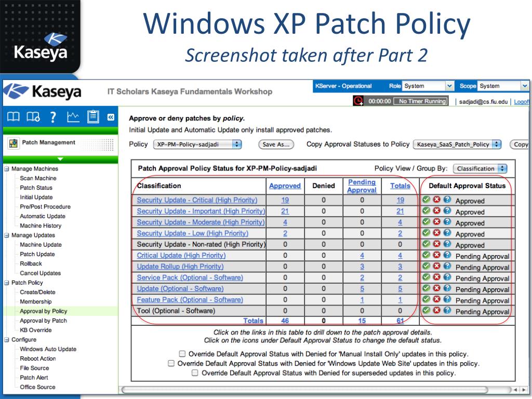Enable override for superseded updates checkbox

click(x=195, y=373)
